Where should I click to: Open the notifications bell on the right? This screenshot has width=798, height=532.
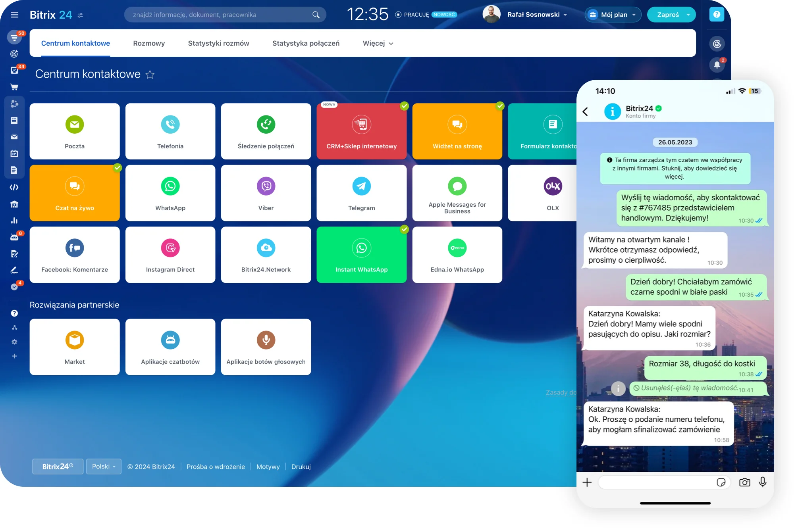click(x=717, y=65)
